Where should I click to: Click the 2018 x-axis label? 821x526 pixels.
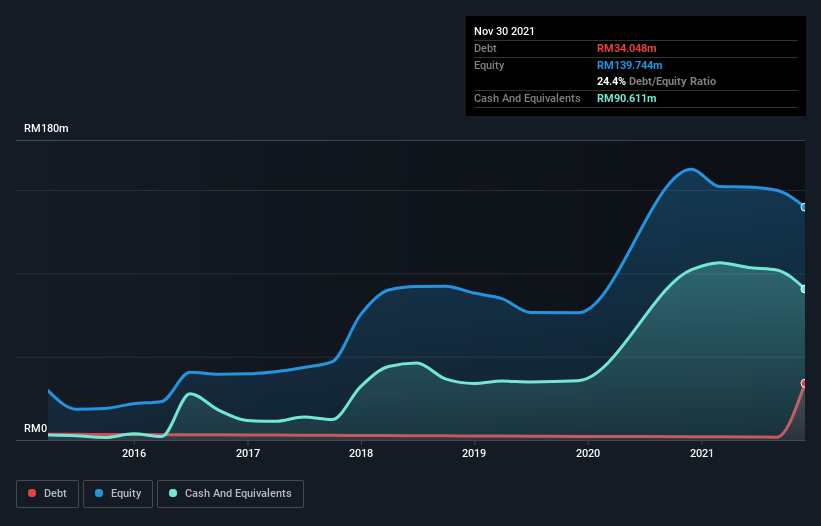pos(361,453)
